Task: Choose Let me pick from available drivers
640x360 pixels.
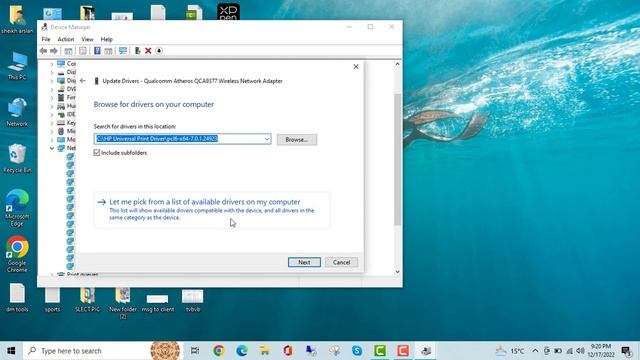Action: click(211, 209)
